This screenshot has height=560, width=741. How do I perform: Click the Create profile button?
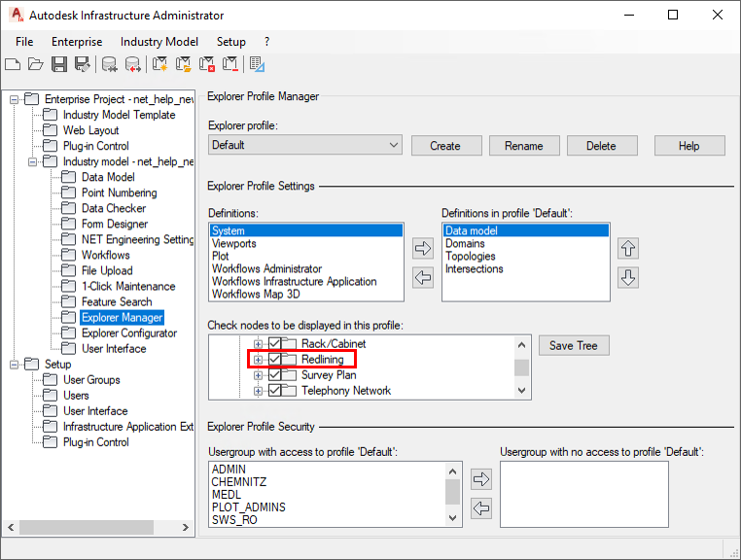coord(446,146)
